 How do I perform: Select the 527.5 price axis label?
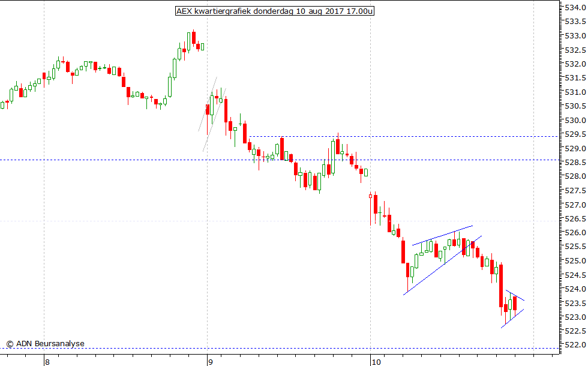pyautogui.click(x=575, y=191)
